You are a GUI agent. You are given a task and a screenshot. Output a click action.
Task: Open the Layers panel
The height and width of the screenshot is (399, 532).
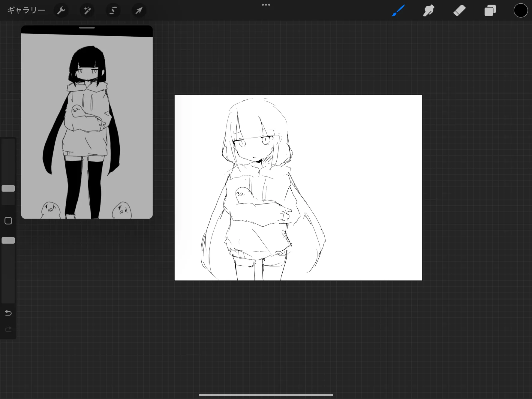coord(490,11)
